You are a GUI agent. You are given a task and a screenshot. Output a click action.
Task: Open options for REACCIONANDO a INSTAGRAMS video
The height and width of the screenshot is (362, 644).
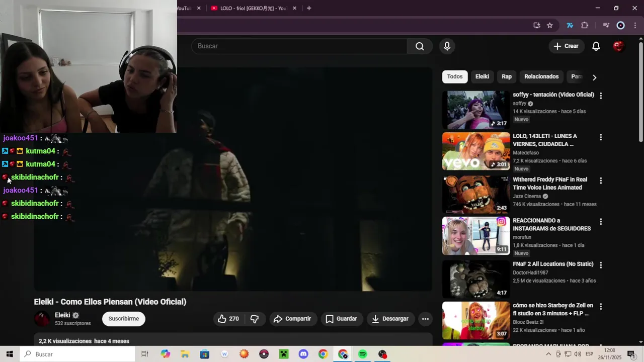tap(601, 222)
